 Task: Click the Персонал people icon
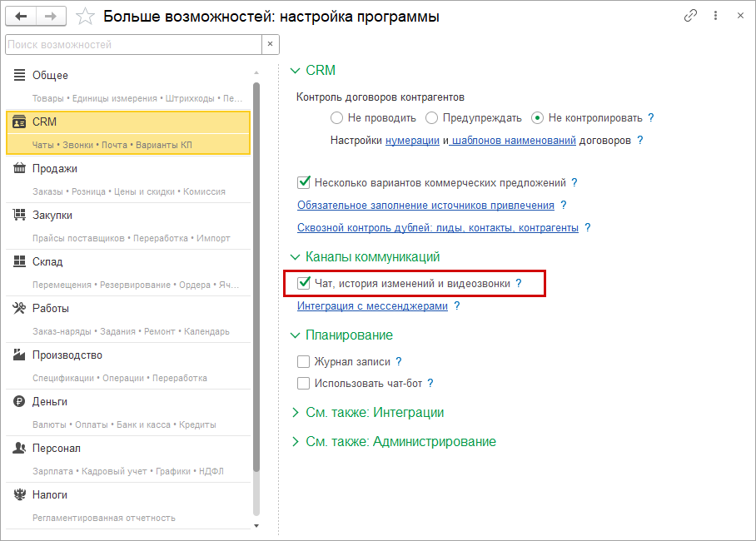(19, 448)
